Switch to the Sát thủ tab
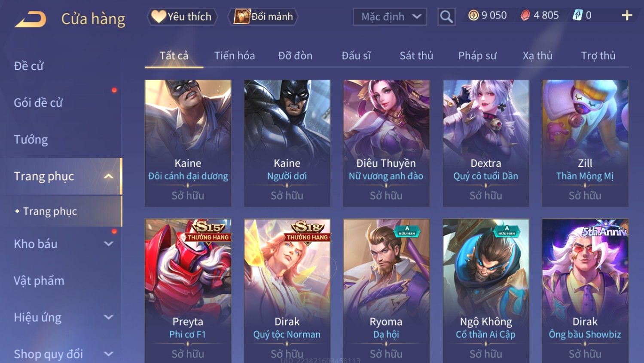This screenshot has height=363, width=644. [416, 55]
